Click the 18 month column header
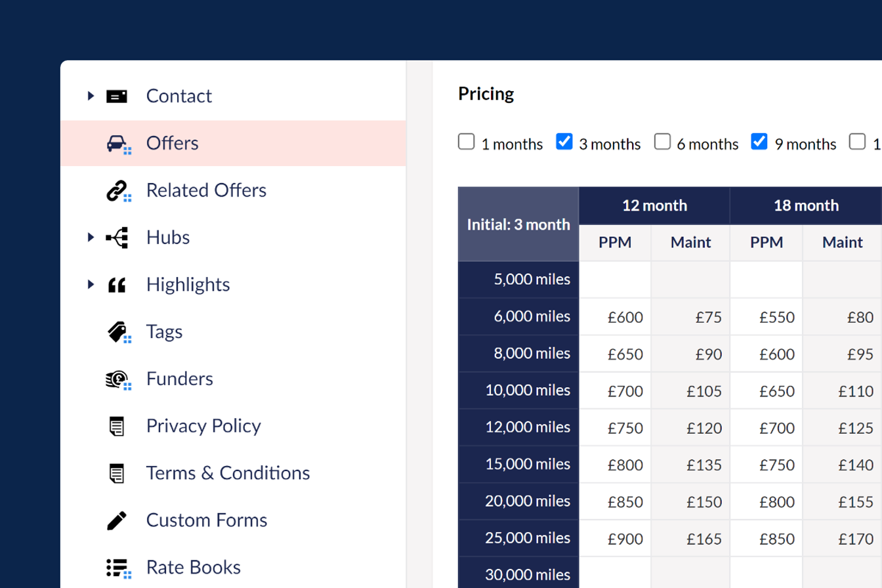Viewport: 882px width, 588px height. pos(806,205)
